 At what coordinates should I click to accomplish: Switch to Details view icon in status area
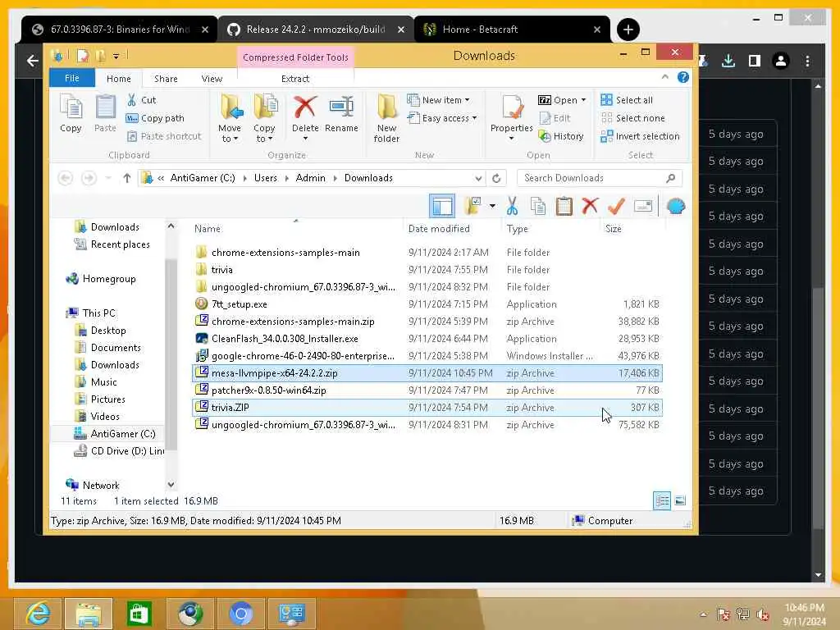662,501
